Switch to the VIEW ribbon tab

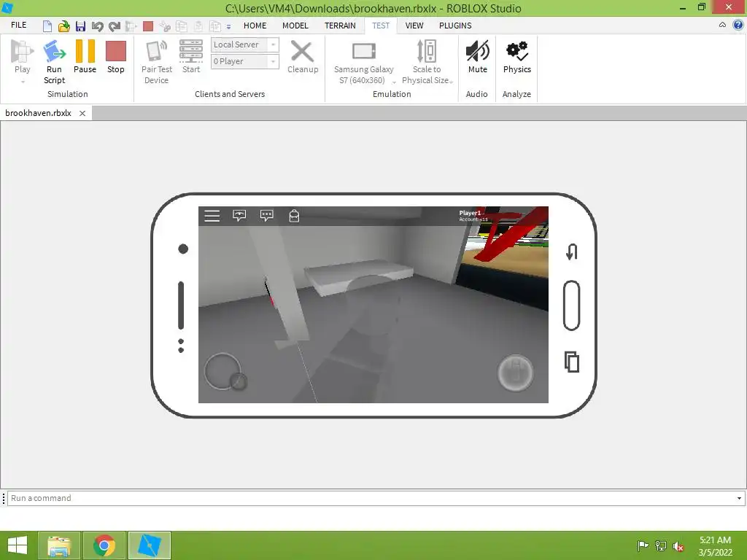[414, 26]
